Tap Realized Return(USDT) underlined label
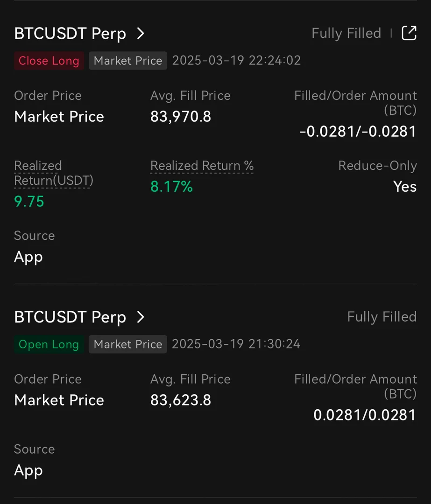Viewport: 431px width, 504px height. point(53,173)
